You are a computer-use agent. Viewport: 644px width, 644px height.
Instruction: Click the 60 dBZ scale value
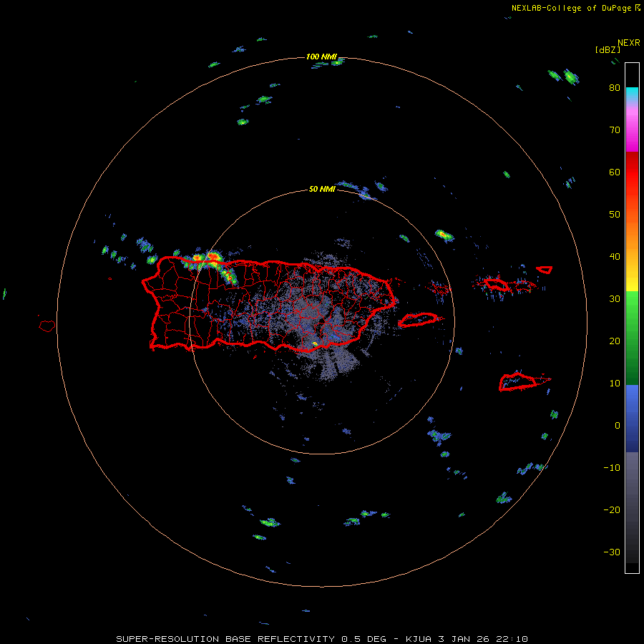pyautogui.click(x=615, y=172)
